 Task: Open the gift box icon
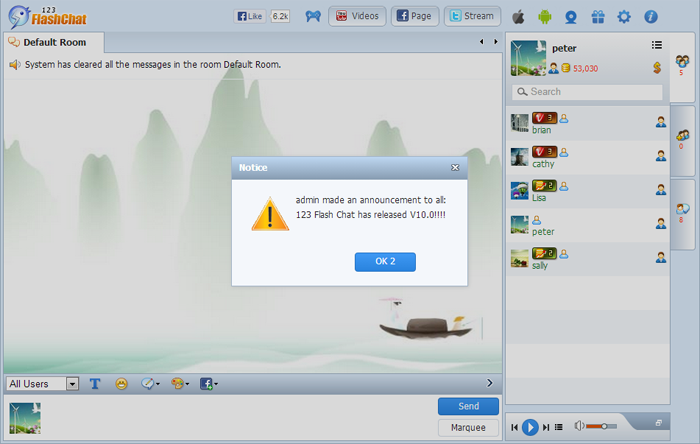coord(598,16)
